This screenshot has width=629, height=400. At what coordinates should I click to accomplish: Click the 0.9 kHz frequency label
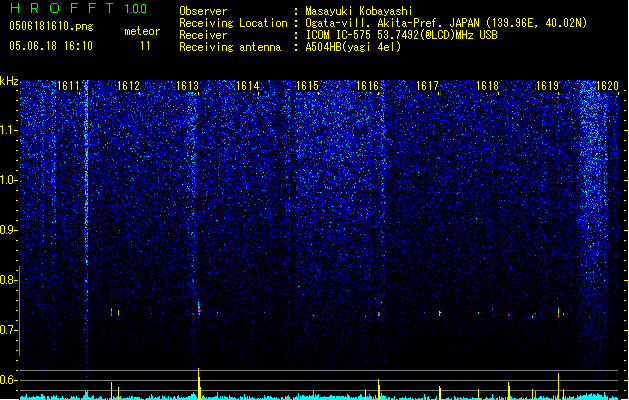point(9,230)
